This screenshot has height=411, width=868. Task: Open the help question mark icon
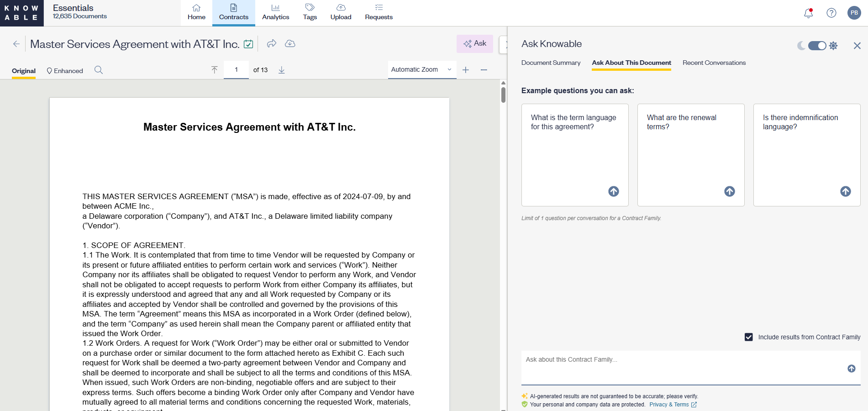pyautogui.click(x=831, y=13)
